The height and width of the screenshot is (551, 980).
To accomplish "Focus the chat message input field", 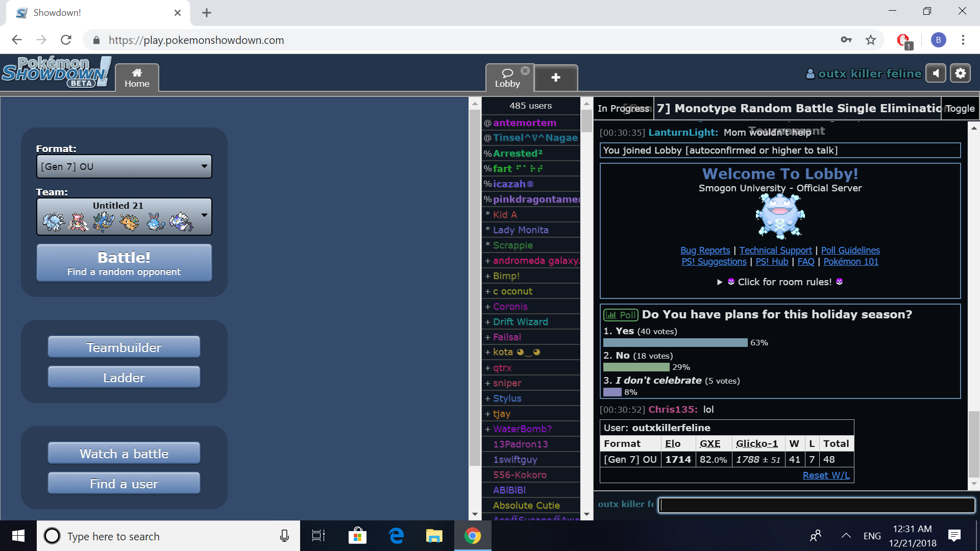I will pyautogui.click(x=816, y=505).
